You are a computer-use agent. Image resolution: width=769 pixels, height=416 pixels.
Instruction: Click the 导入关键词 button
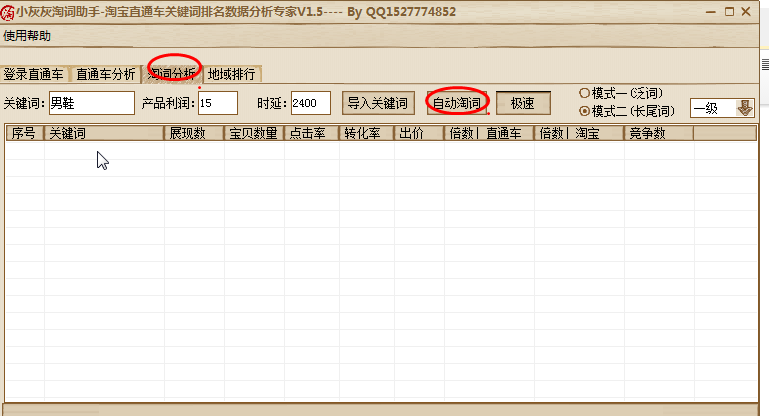pos(378,103)
